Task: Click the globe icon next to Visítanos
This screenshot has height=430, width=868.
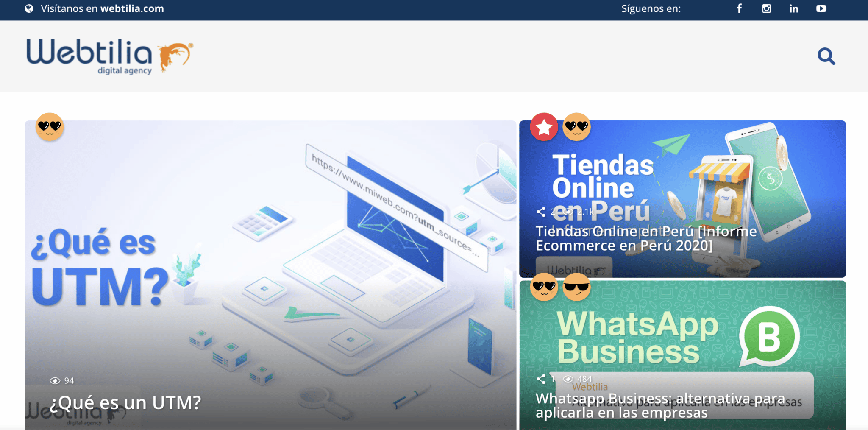Action: pyautogui.click(x=29, y=8)
